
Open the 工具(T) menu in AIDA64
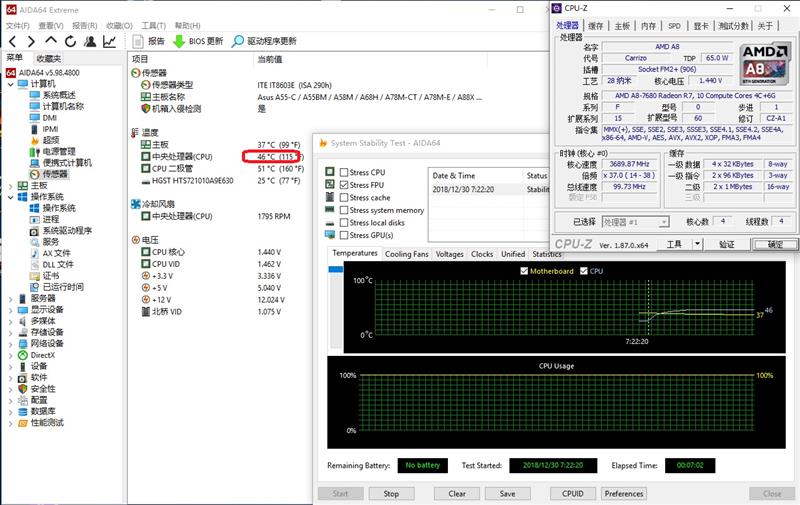tap(153, 26)
